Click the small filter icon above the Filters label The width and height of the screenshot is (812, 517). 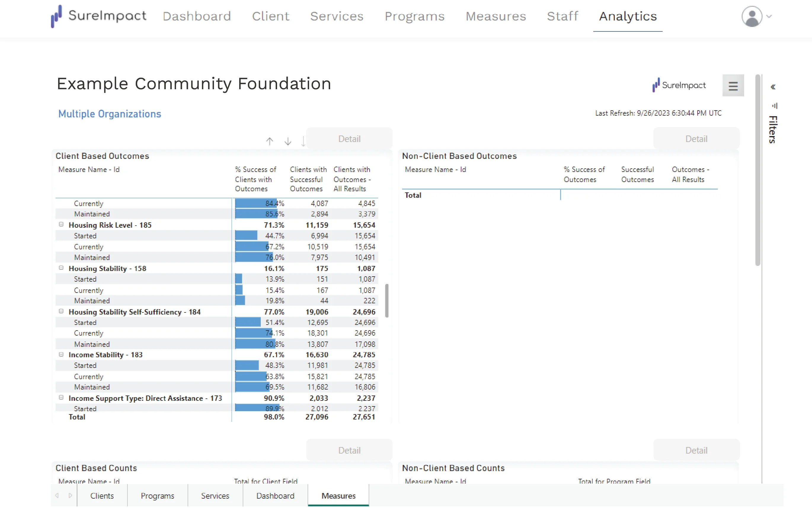[x=775, y=106]
